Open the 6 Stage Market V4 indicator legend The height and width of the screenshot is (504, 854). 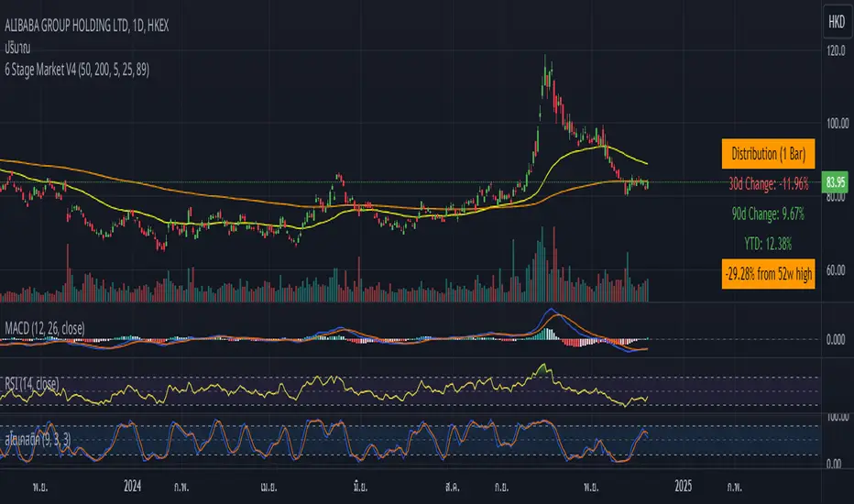pyautogui.click(x=77, y=70)
